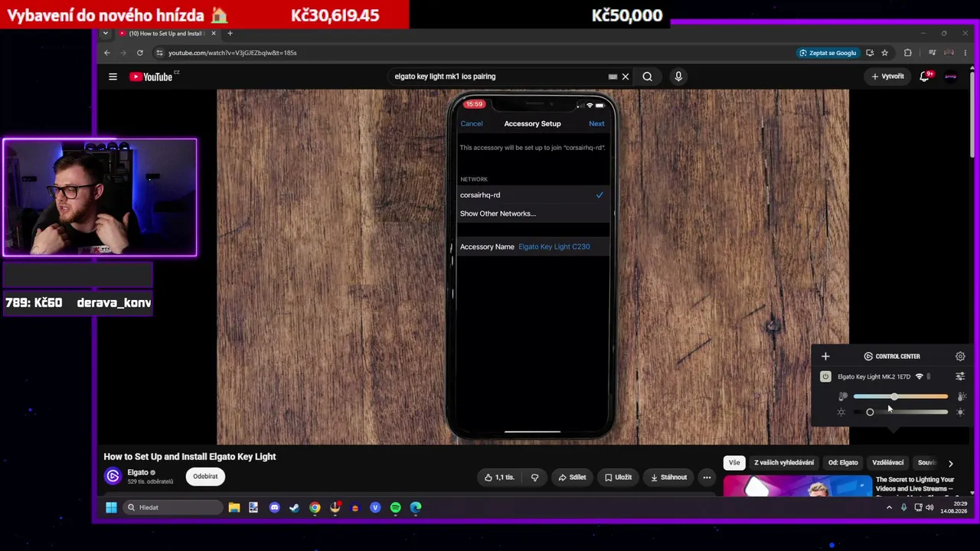Click the maximum brightness sun icon
Image resolution: width=980 pixels, height=551 pixels.
click(x=960, y=412)
